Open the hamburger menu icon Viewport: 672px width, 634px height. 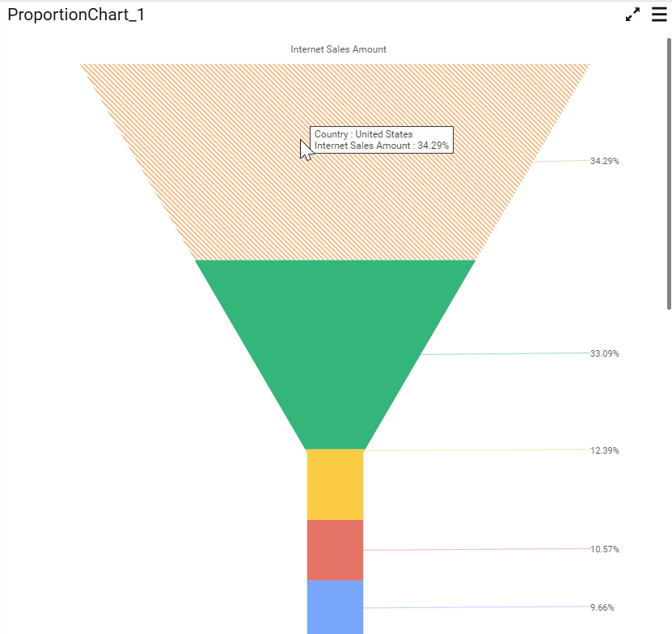coord(659,15)
